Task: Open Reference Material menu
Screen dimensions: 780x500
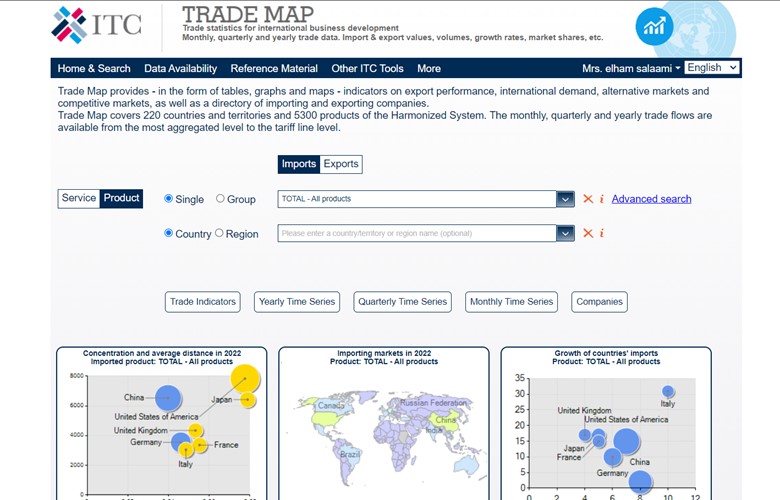Action: pyautogui.click(x=274, y=69)
